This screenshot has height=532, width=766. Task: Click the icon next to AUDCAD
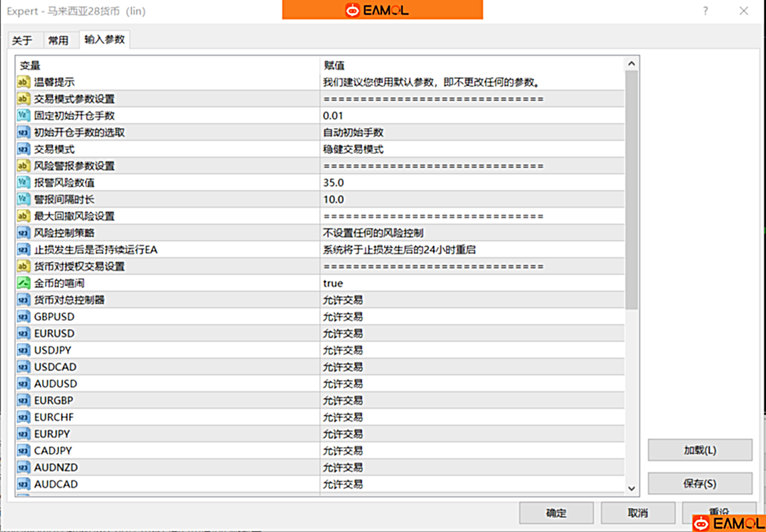(x=23, y=484)
